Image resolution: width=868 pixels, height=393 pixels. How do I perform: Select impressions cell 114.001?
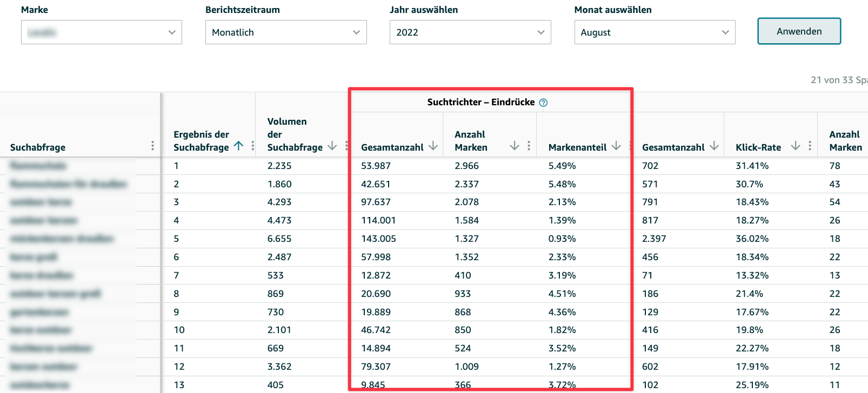pyautogui.click(x=378, y=220)
